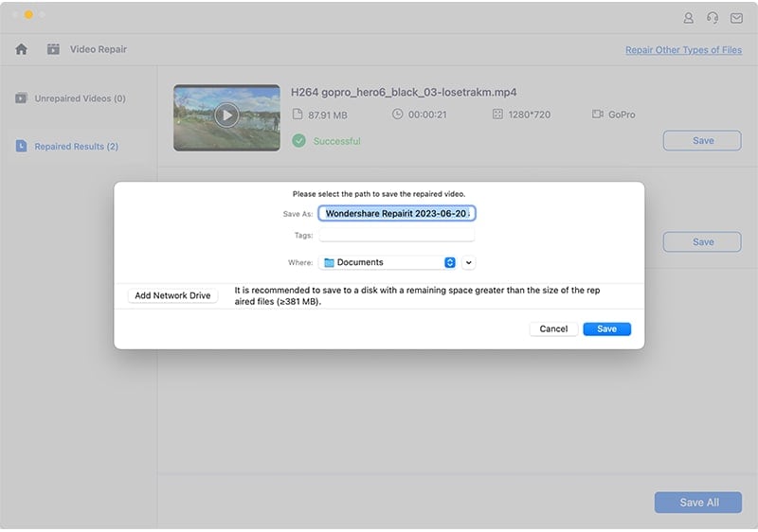The image size is (758, 532).
Task: Click the GoPro device label
Action: [622, 115]
